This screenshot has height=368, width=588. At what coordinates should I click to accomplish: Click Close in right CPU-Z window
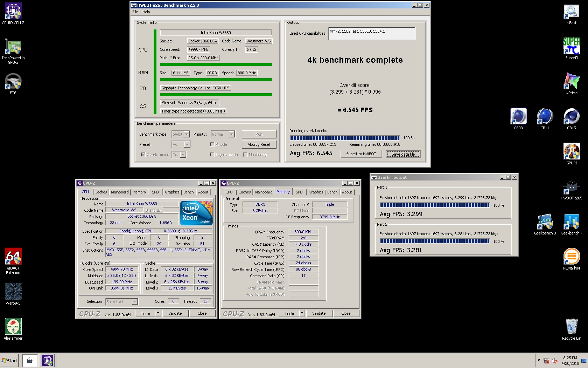[x=346, y=313]
